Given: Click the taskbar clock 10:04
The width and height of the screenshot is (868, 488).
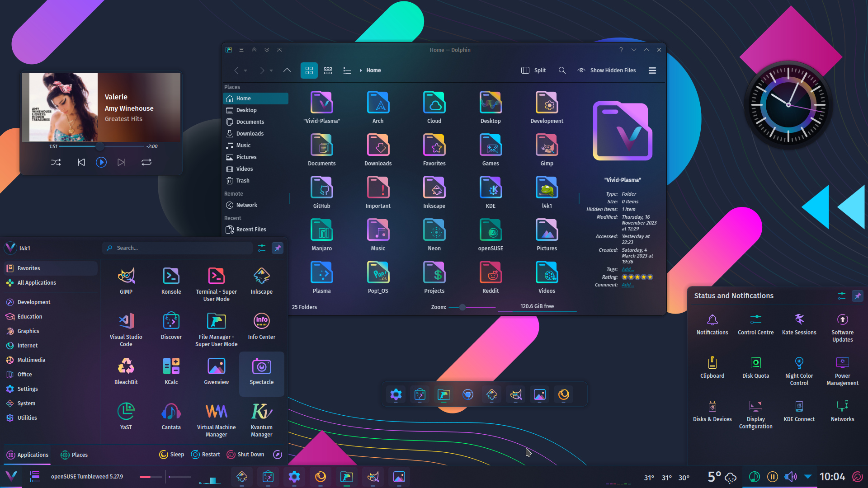Looking at the screenshot, I should click(832, 477).
